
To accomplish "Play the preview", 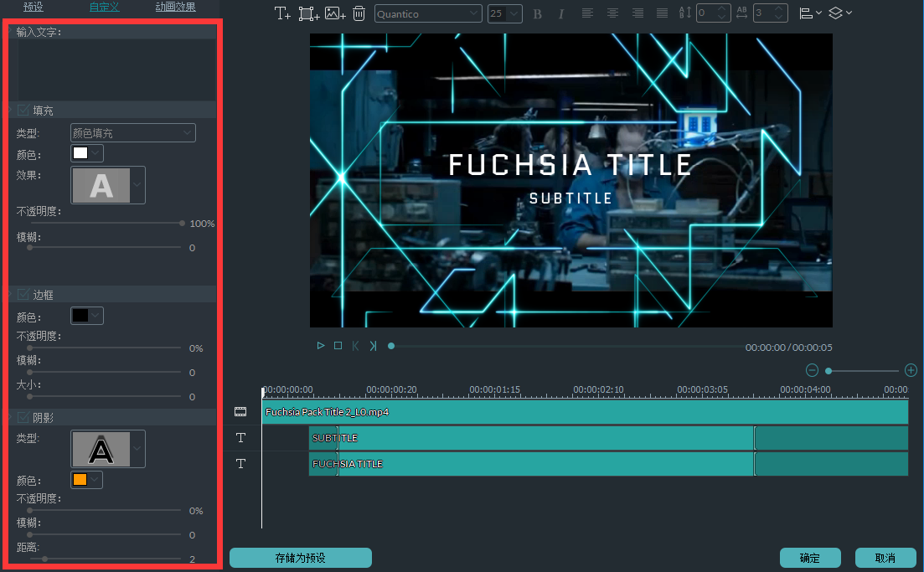I will tap(321, 346).
